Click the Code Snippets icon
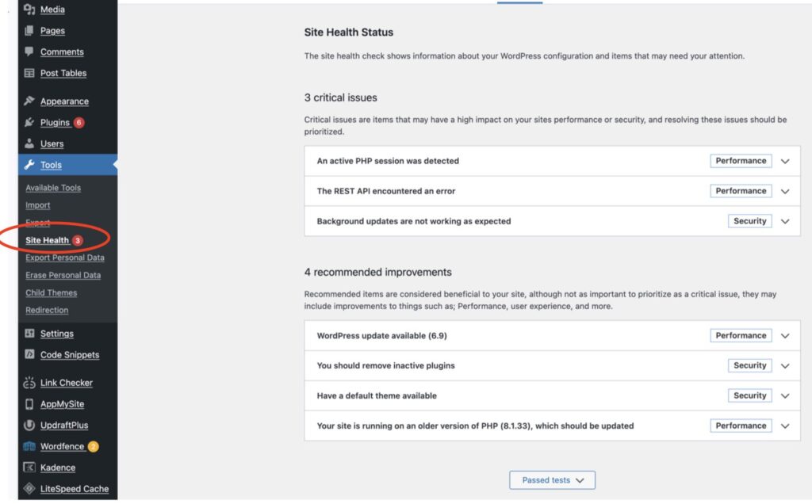 pyautogui.click(x=29, y=355)
